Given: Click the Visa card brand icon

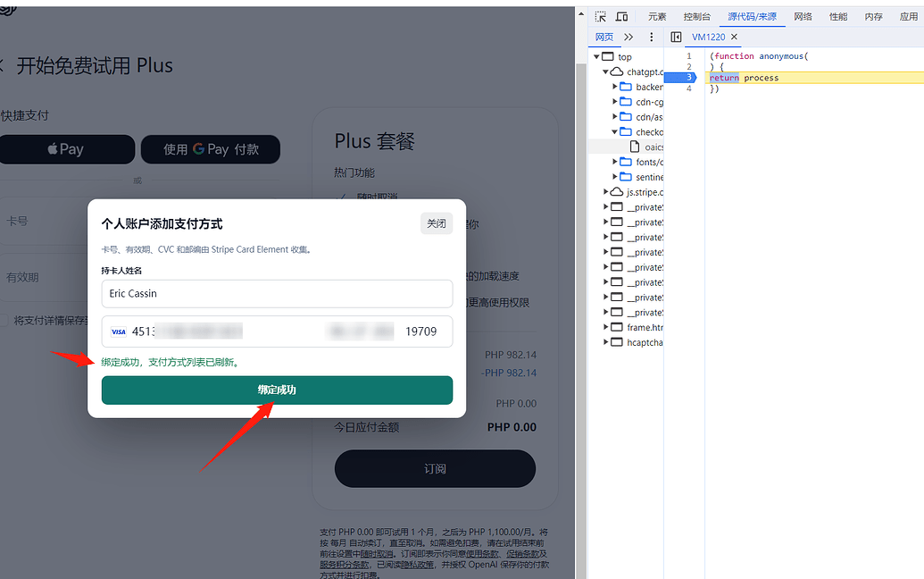Looking at the screenshot, I should (x=119, y=332).
